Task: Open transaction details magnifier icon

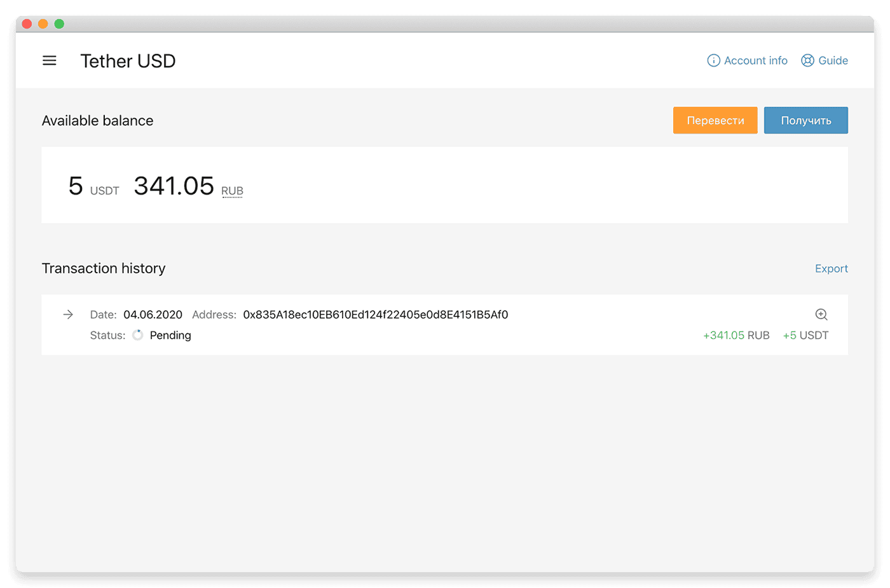Action: point(821,314)
